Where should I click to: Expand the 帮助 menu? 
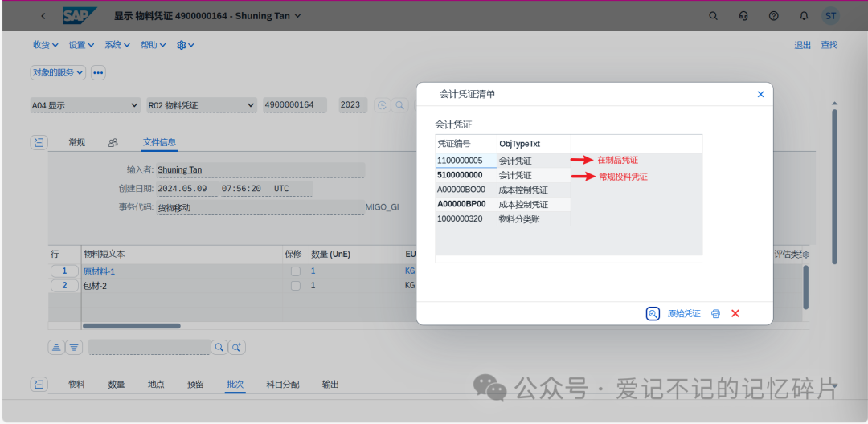pos(154,45)
